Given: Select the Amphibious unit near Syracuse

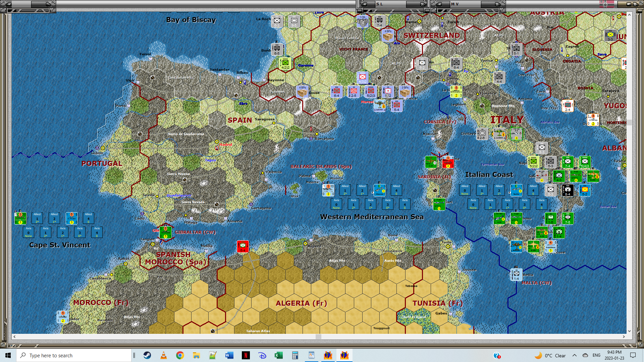Looking at the screenshot, I should pyautogui.click(x=550, y=246).
